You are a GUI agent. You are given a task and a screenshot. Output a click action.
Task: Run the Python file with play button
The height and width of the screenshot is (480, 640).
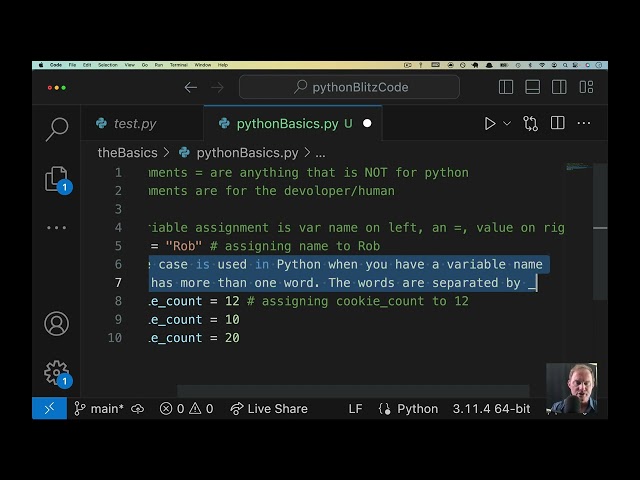click(490, 123)
